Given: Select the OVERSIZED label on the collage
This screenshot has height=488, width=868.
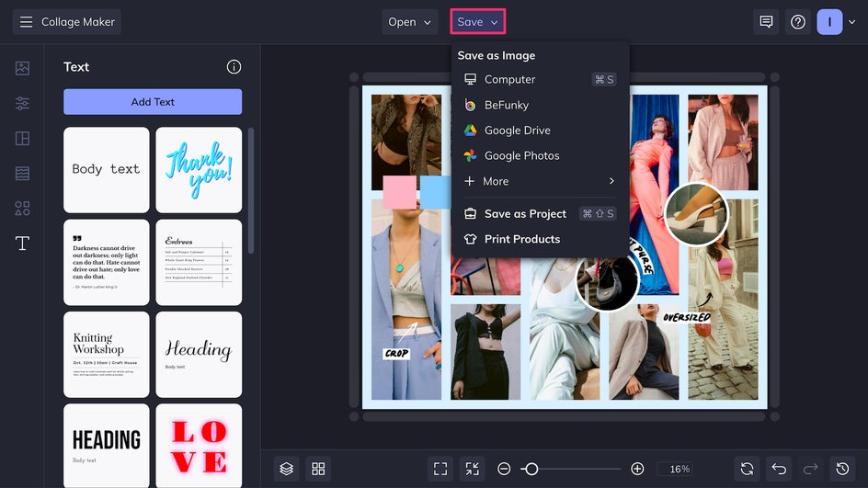Looking at the screenshot, I should [687, 317].
